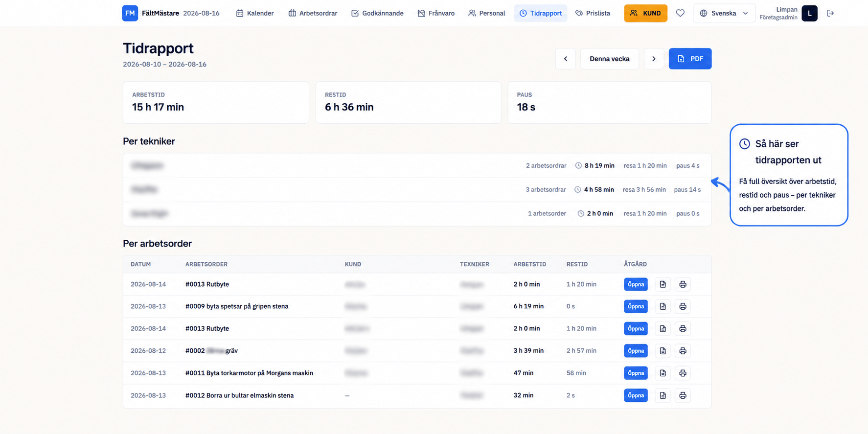Click the Denna vecka button
This screenshot has width=868, height=434.
point(610,59)
